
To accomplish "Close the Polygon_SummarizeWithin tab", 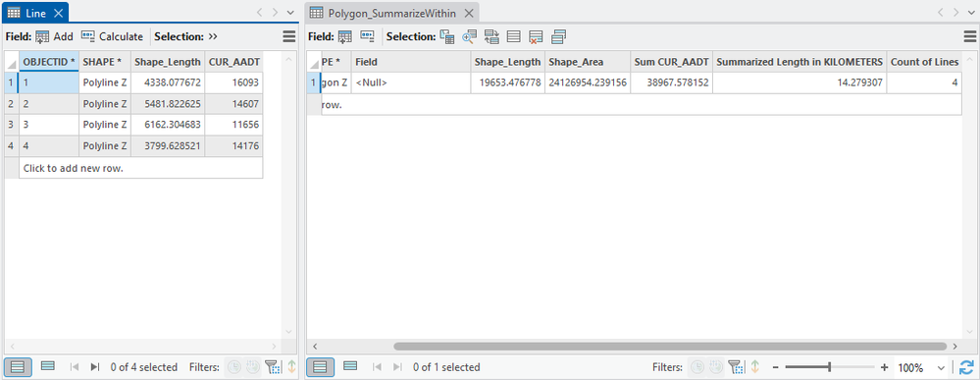I will 469,13.
